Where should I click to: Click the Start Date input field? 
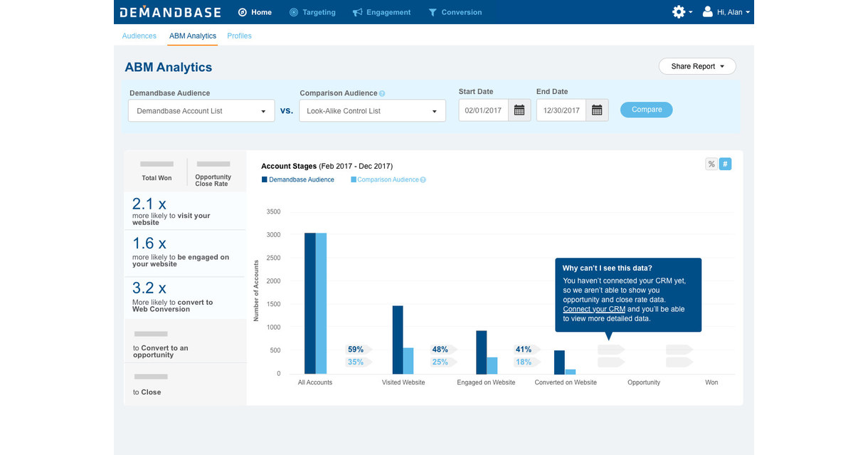(x=484, y=110)
